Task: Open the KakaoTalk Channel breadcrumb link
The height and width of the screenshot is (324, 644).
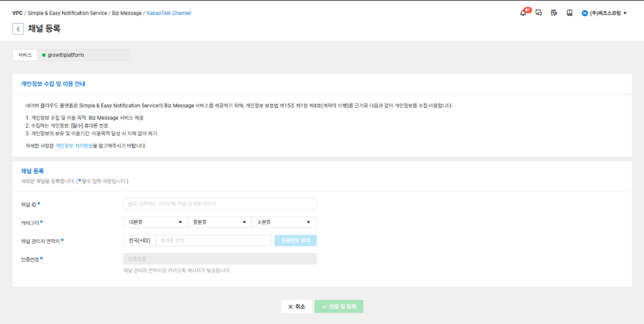Action: pyautogui.click(x=169, y=12)
